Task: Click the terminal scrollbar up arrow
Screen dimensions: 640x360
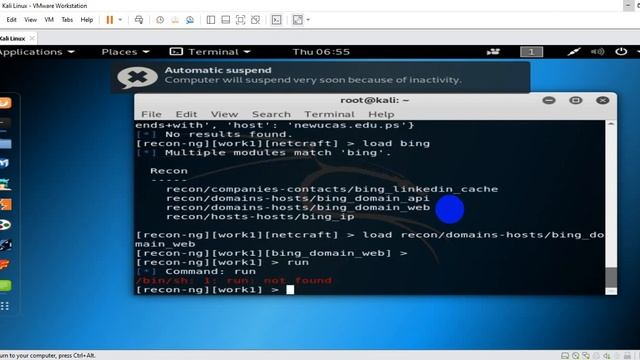Action: tap(611, 124)
